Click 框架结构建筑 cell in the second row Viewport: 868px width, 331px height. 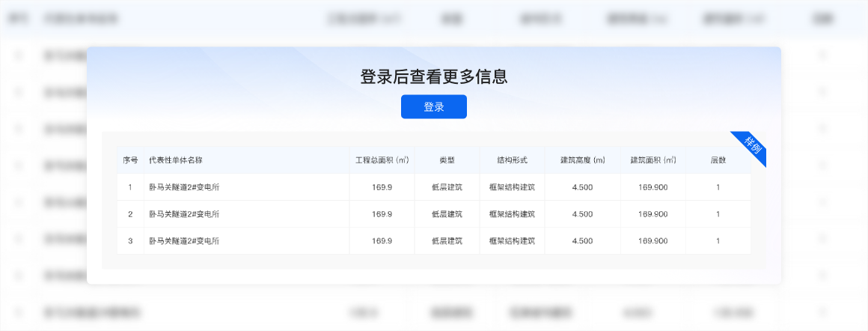[512, 214]
